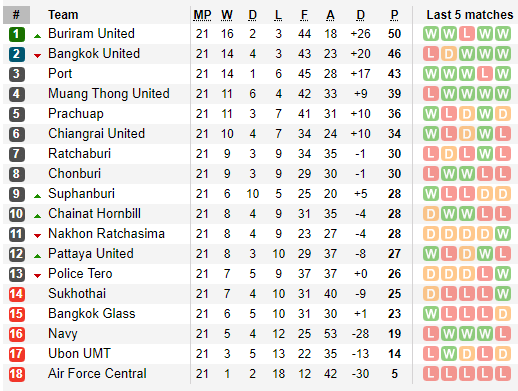Click Nakhon Ratchasima's green W result badge

(503, 234)
